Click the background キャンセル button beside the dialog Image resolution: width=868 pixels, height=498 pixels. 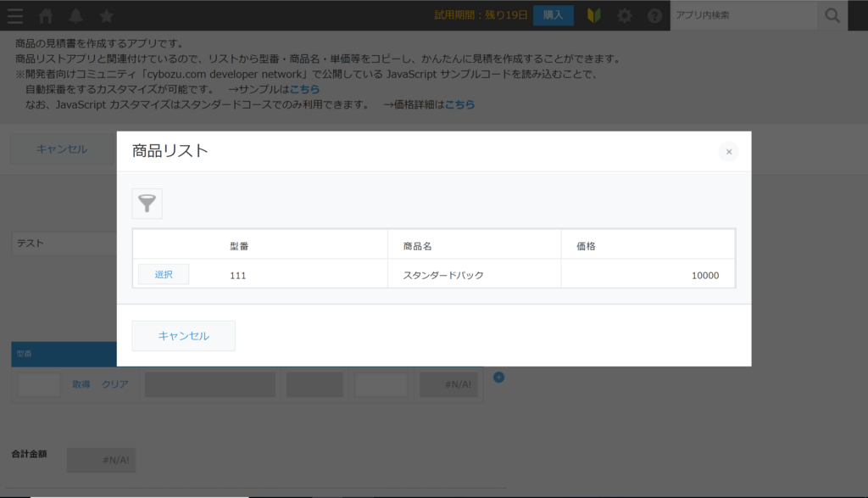tap(61, 149)
